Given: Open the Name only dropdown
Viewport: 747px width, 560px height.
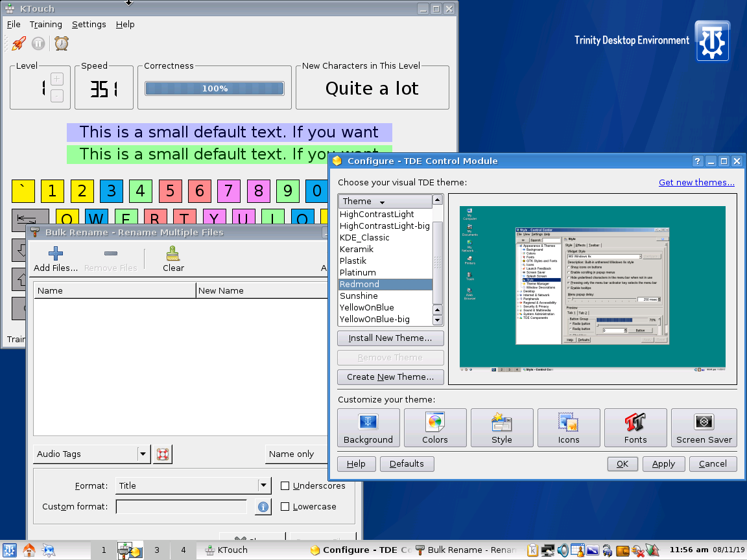Looking at the screenshot, I should 296,454.
